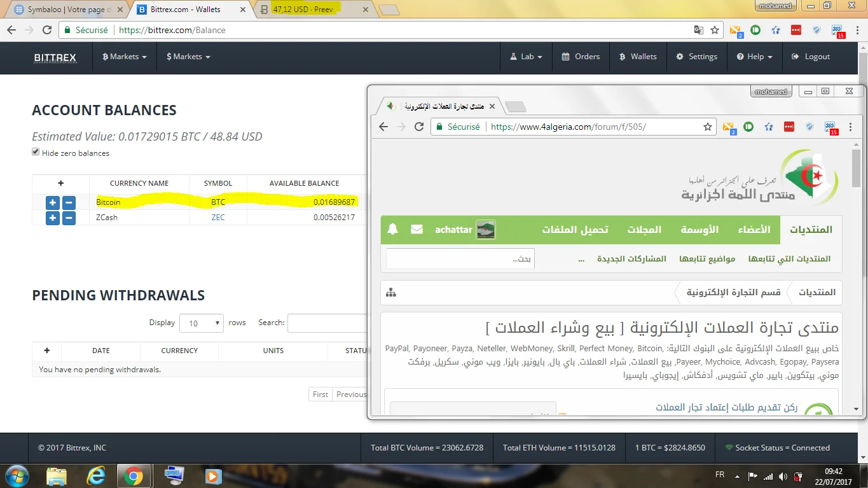The width and height of the screenshot is (868, 488).
Task: Click the achattar avatar thumbnail
Action: click(x=486, y=230)
